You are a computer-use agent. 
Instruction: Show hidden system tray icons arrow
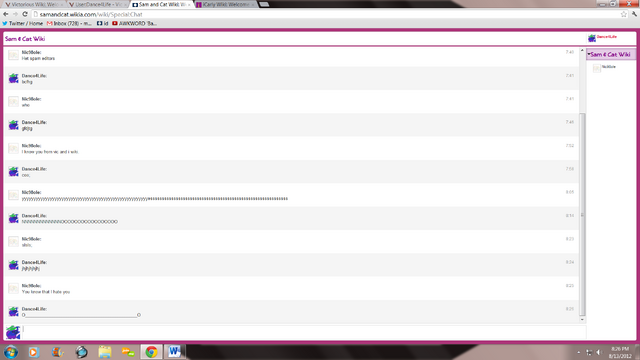click(x=578, y=352)
